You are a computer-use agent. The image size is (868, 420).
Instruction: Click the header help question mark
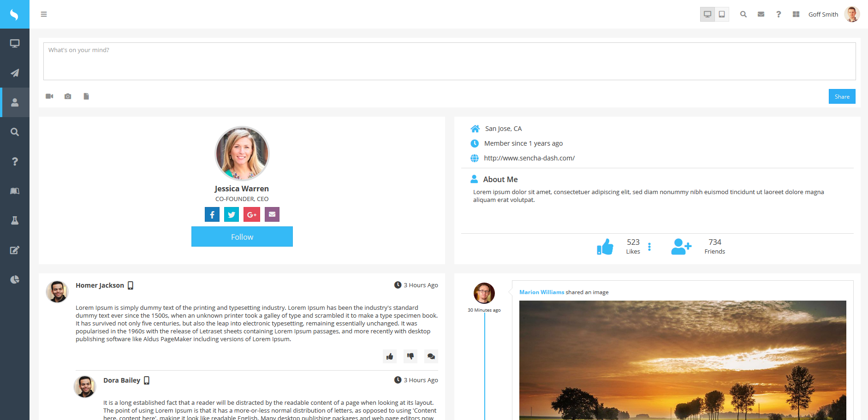779,14
